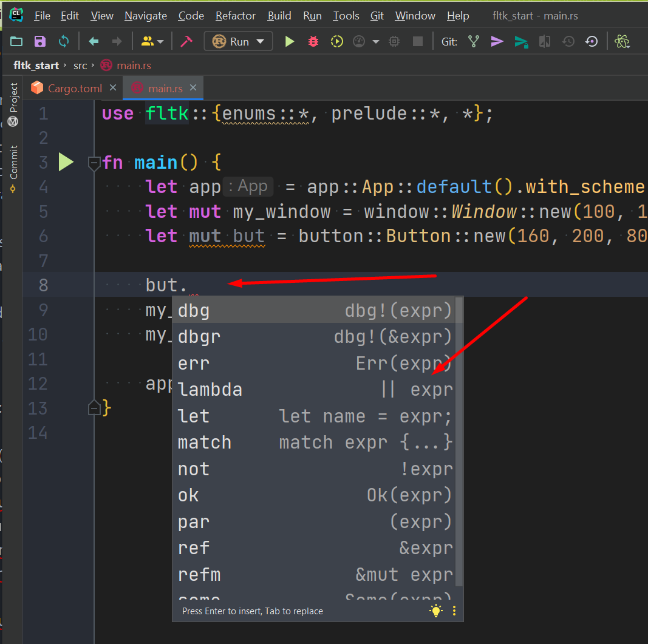Collapse the main function with the fold arrow

tap(94, 162)
